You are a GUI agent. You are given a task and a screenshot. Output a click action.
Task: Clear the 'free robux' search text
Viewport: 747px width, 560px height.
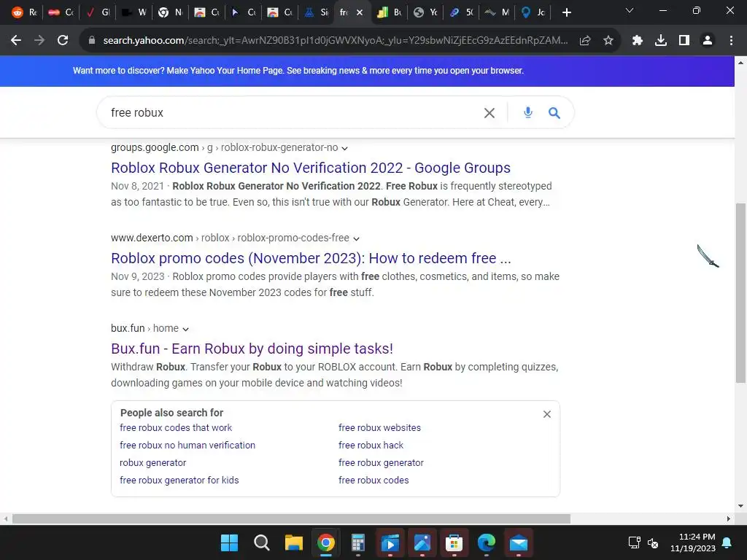pyautogui.click(x=489, y=113)
